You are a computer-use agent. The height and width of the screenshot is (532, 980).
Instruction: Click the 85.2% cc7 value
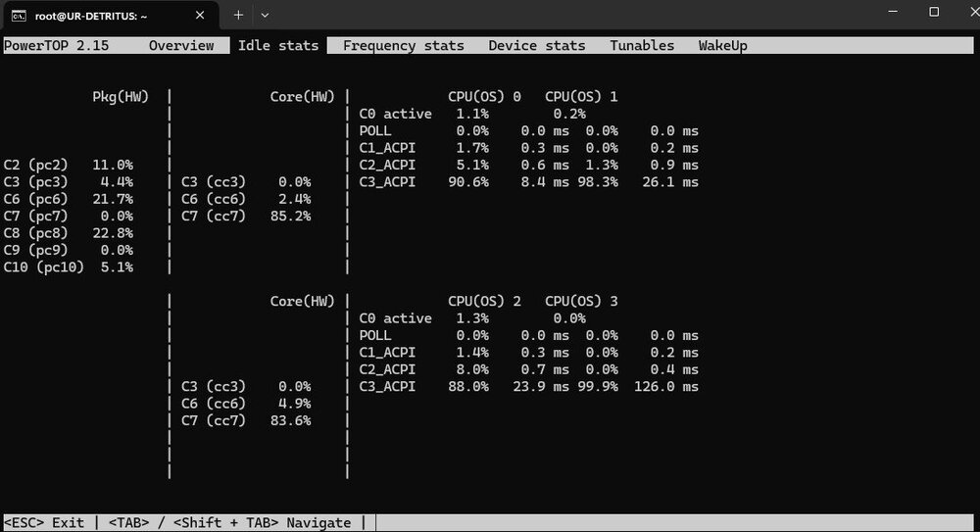(291, 216)
